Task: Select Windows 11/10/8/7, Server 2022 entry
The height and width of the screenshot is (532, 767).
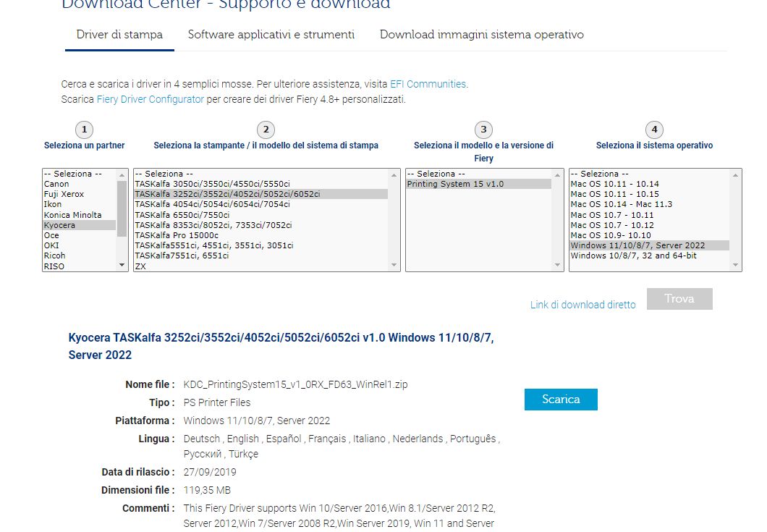Action: click(650, 245)
